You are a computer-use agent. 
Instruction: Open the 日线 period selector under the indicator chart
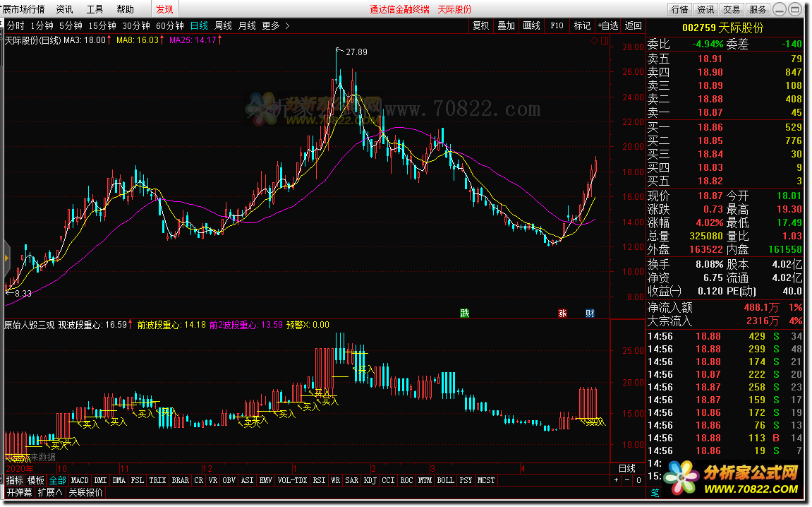pos(627,469)
